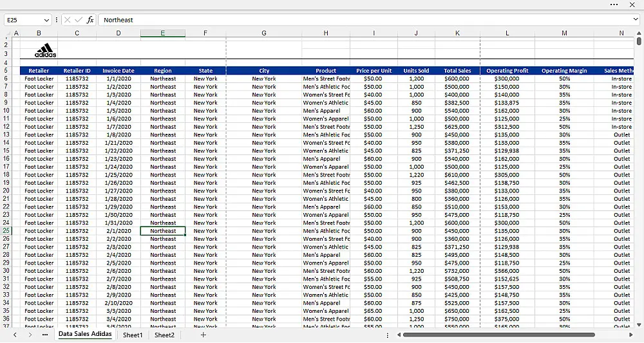This screenshot has width=644, height=343.
Task: Click the horizontal scroll right arrow
Action: 631,335
